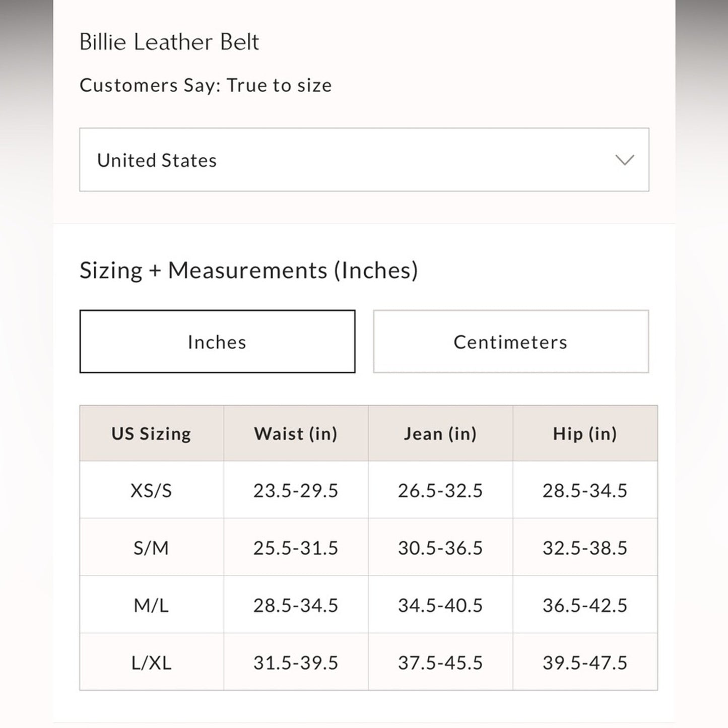
Task: Click the Customers Say: True to size text
Action: tap(205, 85)
